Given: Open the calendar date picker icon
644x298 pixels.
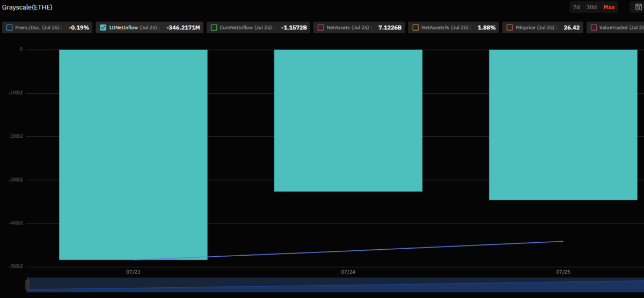Looking at the screenshot, I should click(x=639, y=7).
